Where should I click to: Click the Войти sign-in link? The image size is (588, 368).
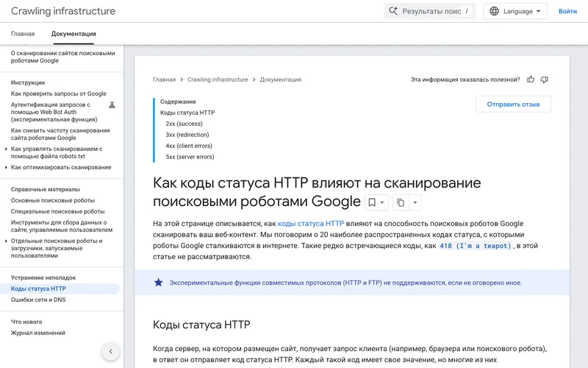pyautogui.click(x=567, y=11)
